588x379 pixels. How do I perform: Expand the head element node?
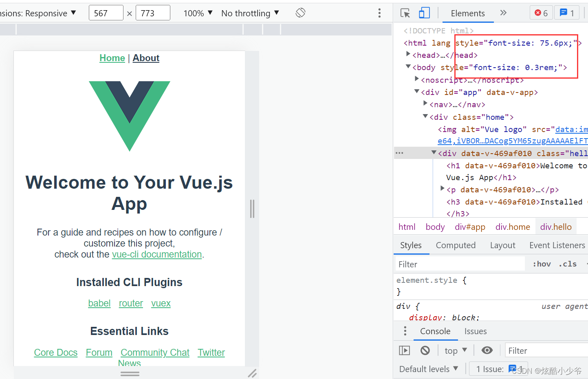click(x=408, y=54)
